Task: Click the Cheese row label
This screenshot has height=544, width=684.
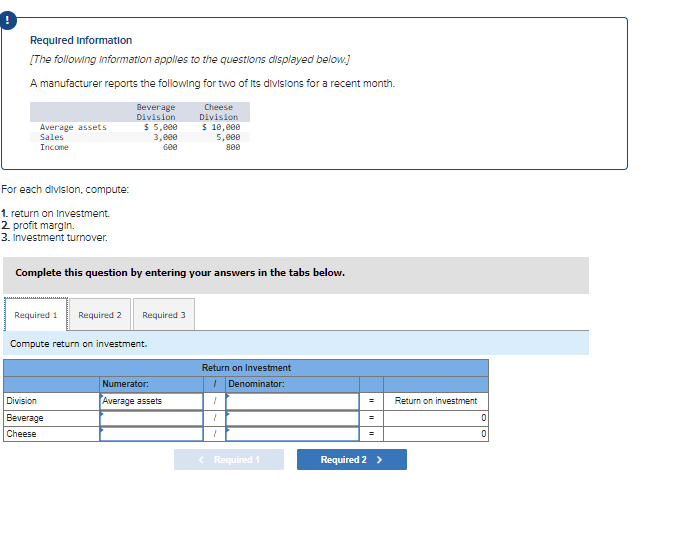Action: pos(21,434)
